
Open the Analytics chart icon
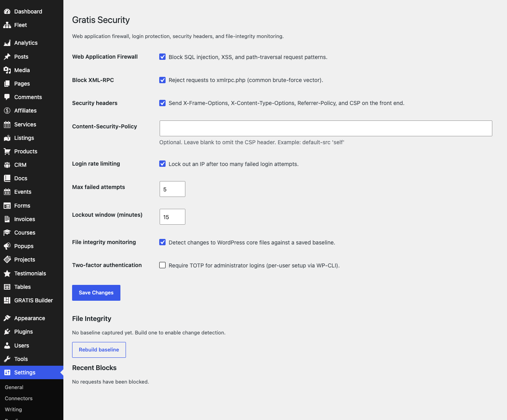(x=7, y=43)
